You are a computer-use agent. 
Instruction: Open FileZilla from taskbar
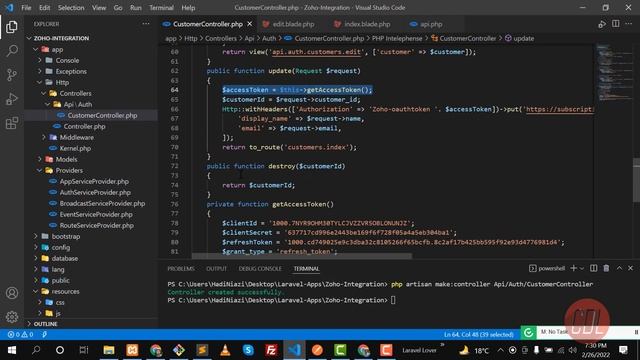(x=271, y=350)
